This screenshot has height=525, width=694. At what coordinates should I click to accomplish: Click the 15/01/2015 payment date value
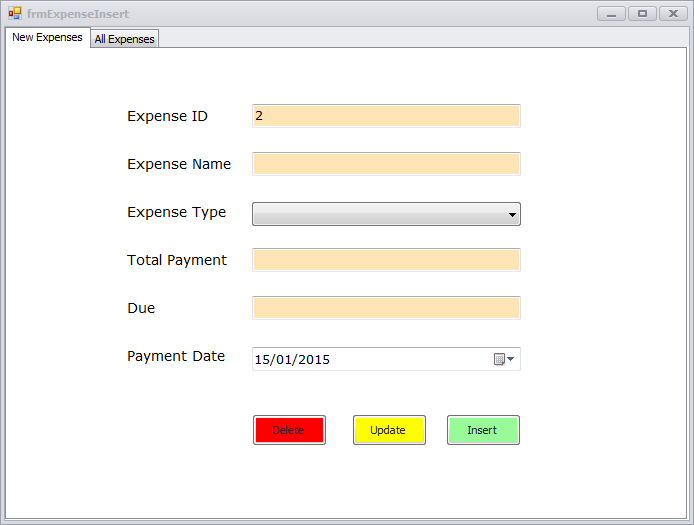point(292,359)
